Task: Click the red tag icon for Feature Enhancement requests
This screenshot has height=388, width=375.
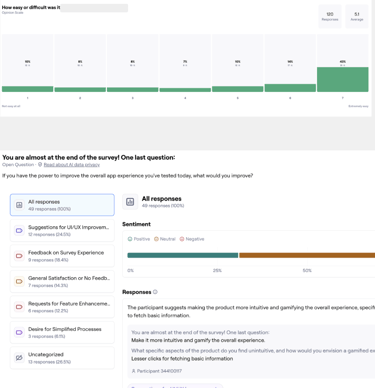Action: click(19, 307)
